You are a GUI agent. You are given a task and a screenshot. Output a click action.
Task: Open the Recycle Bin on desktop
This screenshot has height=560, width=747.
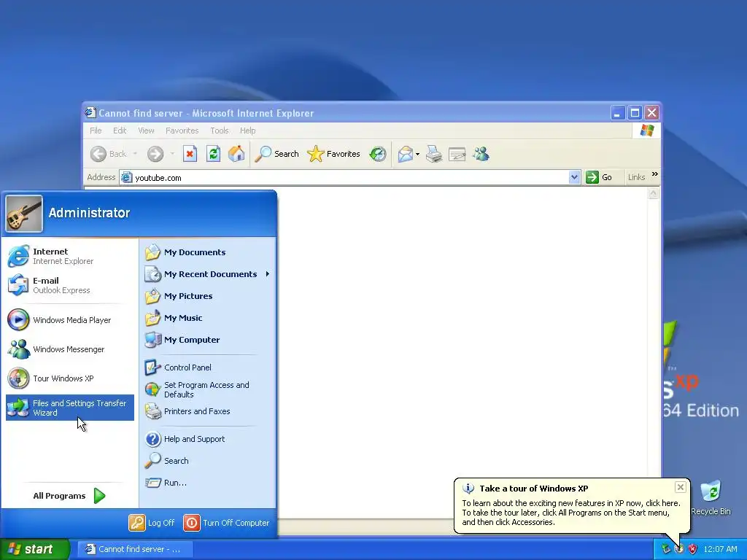point(711,497)
